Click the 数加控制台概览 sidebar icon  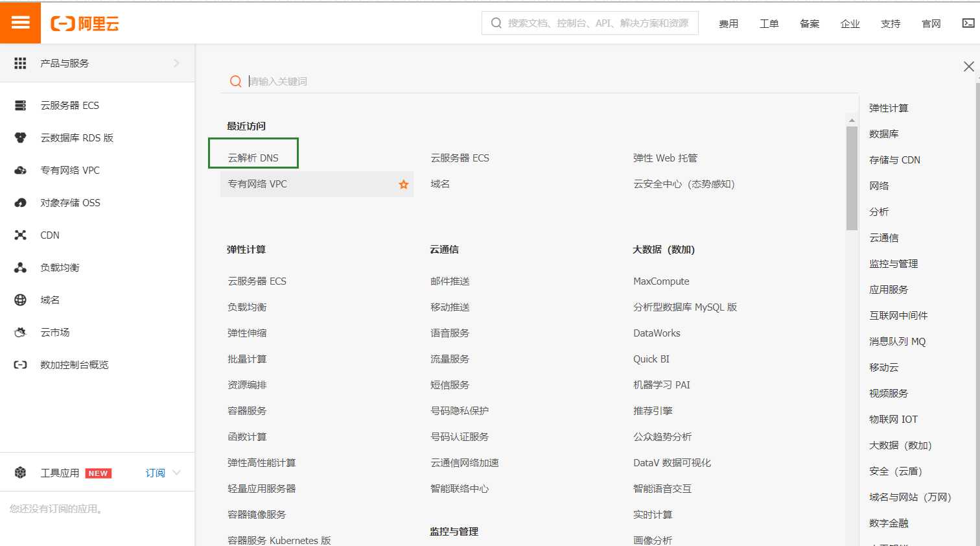pos(20,364)
